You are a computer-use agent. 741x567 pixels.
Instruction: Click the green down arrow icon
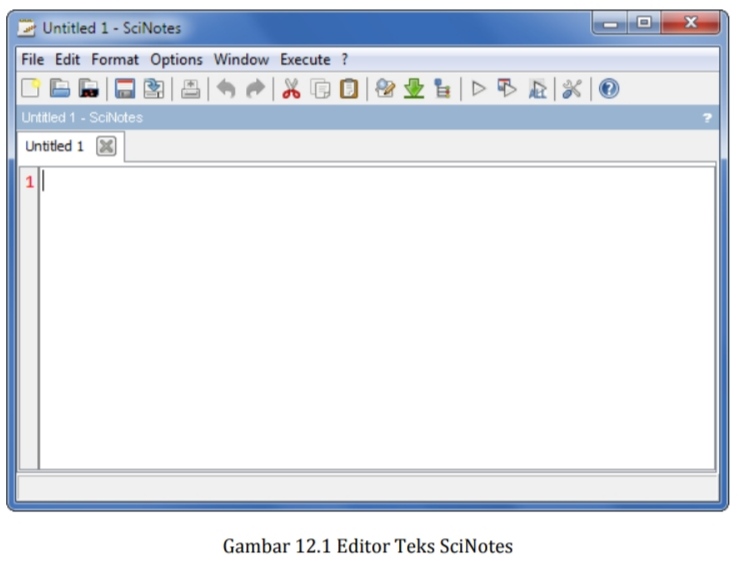click(414, 88)
